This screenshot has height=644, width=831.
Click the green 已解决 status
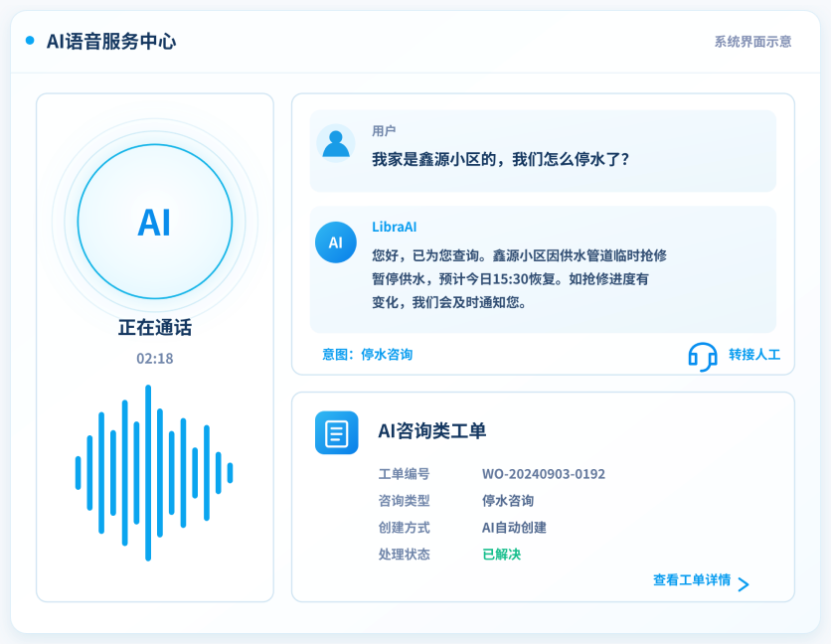501,555
